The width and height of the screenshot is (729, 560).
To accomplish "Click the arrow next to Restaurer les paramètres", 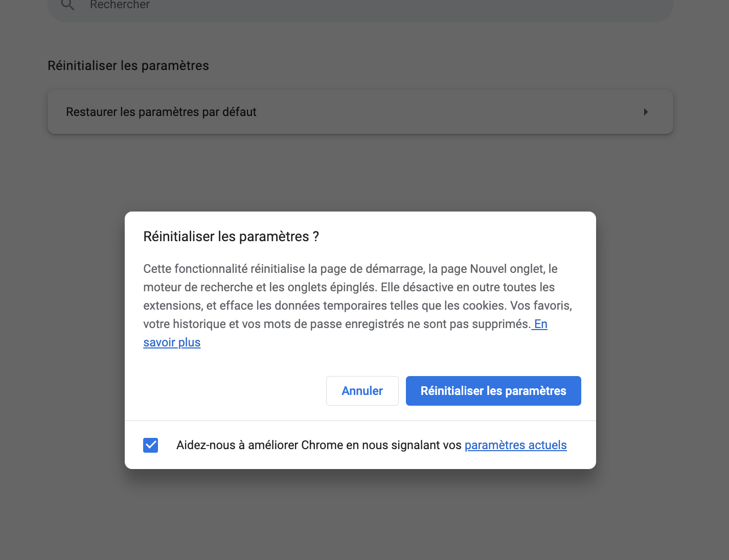I will pyautogui.click(x=646, y=111).
